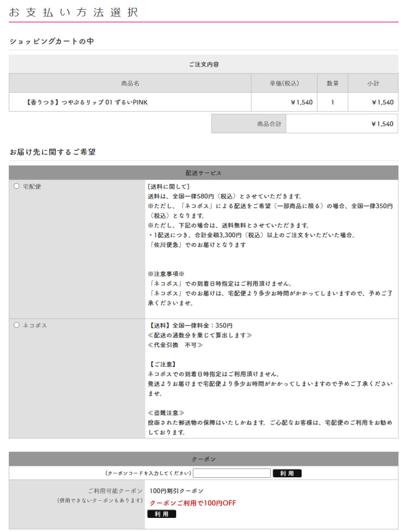Click the 商品名 column header

coord(130,83)
